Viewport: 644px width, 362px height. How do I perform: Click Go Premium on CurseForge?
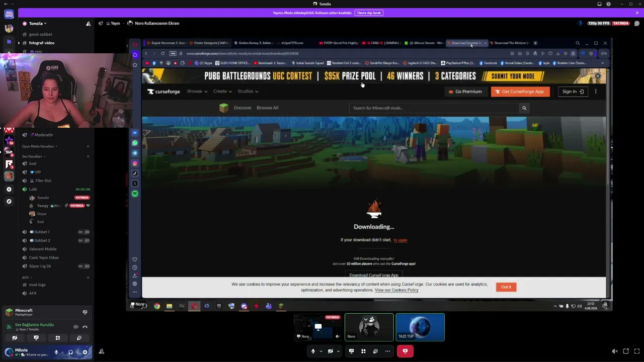coord(465,92)
